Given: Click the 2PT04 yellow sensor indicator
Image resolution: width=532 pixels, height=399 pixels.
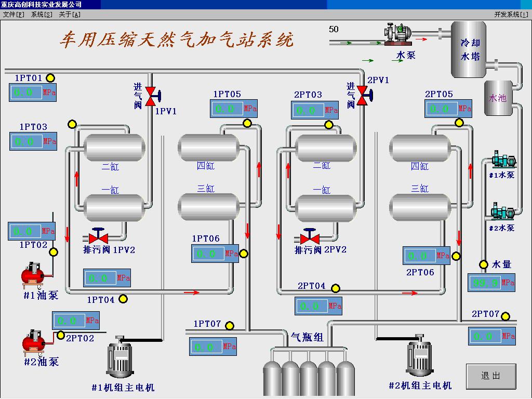Looking at the screenshot, I should click(x=336, y=288).
